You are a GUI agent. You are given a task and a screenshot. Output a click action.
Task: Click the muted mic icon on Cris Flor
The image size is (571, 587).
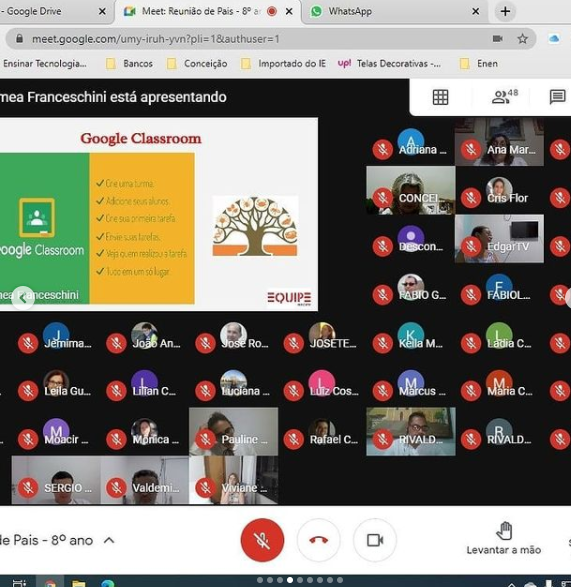click(x=471, y=198)
